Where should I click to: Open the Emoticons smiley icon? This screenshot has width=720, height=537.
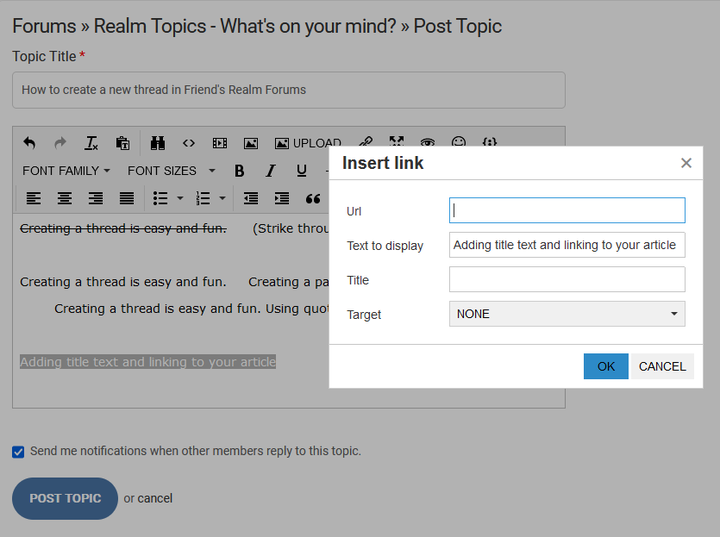[x=459, y=141]
